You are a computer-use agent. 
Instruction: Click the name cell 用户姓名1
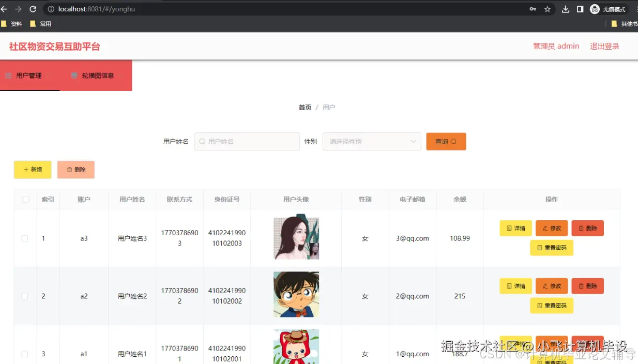132,354
